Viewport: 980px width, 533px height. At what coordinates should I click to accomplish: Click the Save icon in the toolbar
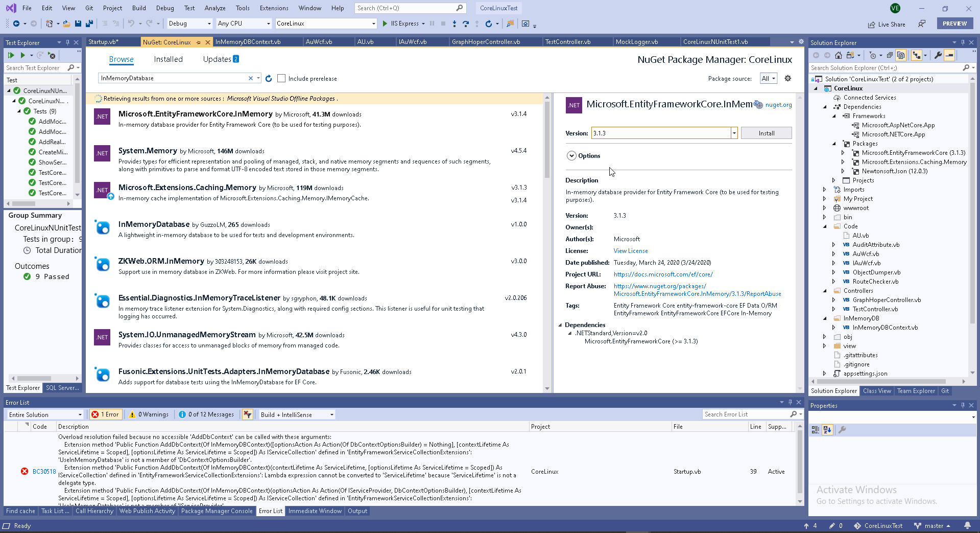78,24
